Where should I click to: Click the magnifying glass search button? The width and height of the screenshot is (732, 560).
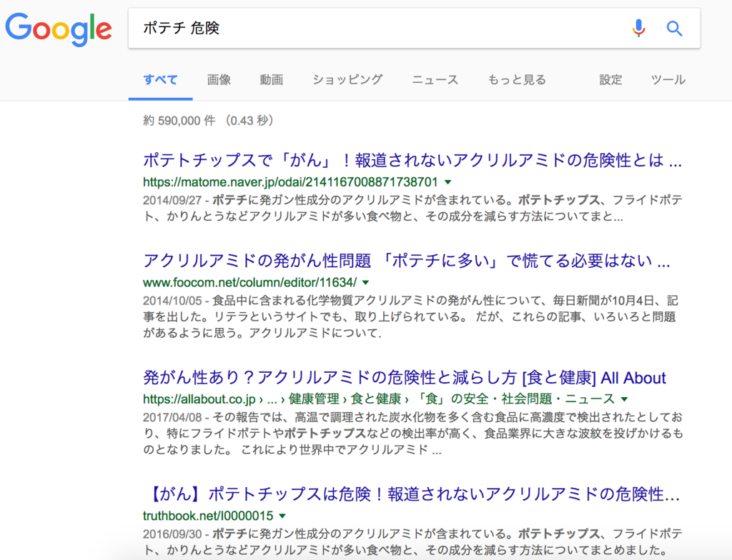(x=674, y=29)
